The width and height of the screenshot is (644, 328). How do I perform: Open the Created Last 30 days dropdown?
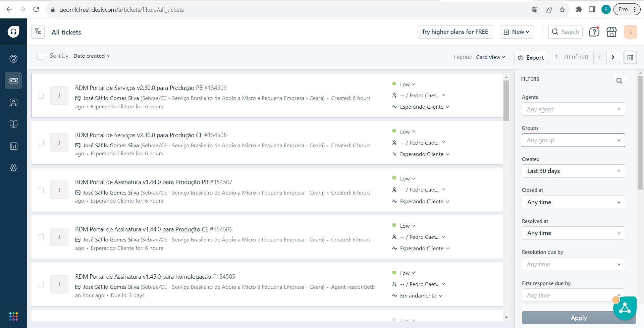pos(573,171)
